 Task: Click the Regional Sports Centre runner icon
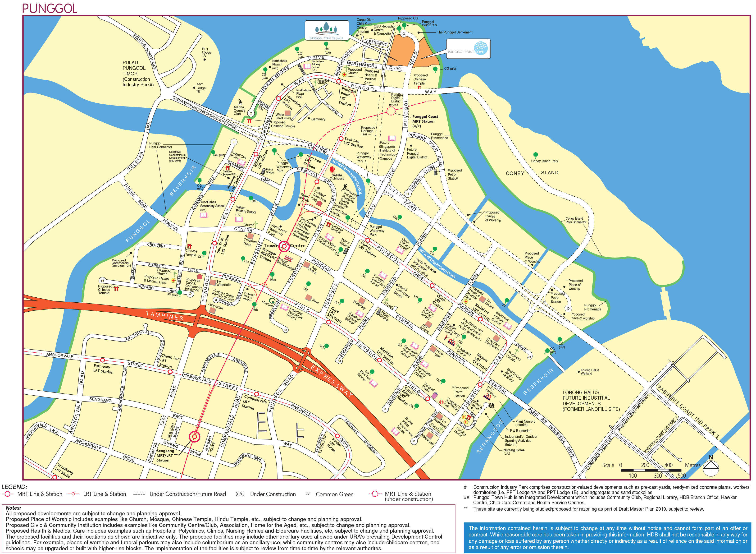[x=345, y=187]
